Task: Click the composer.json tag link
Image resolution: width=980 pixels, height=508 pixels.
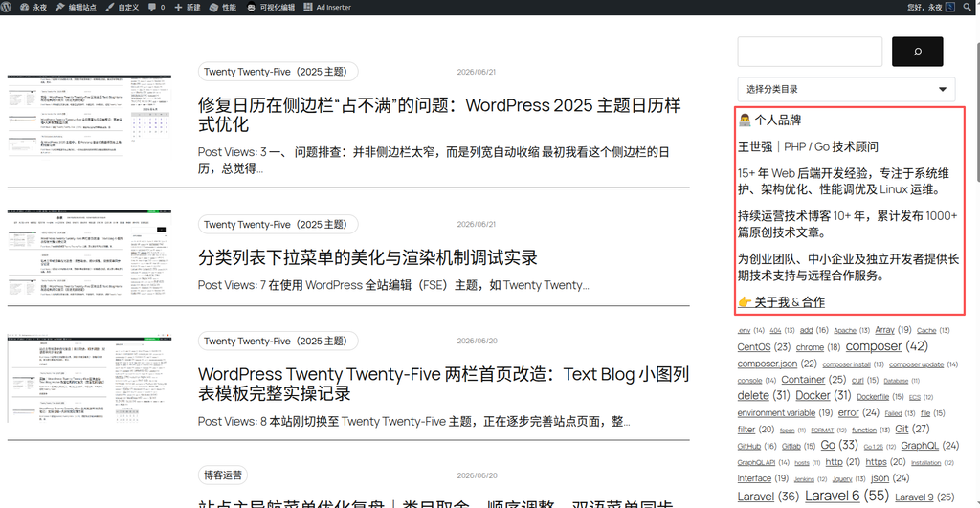Action: point(767,364)
